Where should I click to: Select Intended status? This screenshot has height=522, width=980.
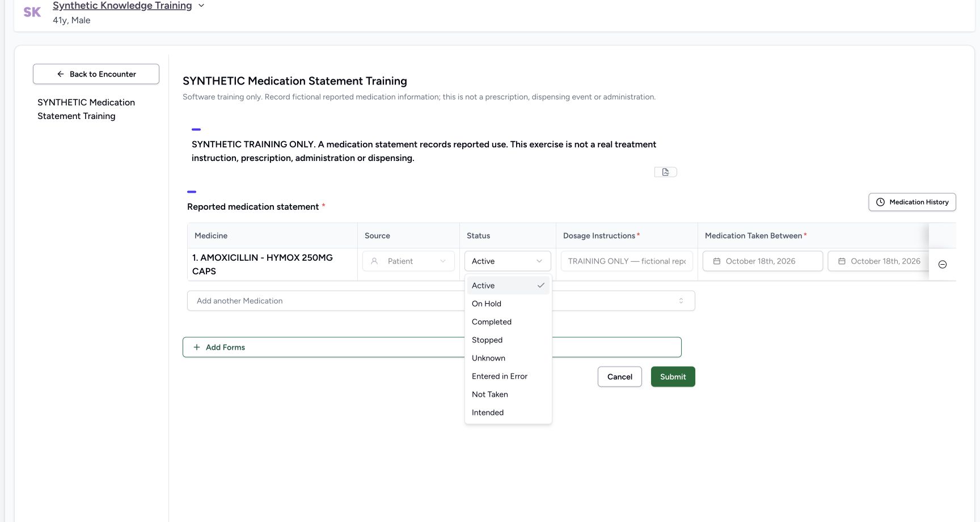508,413
